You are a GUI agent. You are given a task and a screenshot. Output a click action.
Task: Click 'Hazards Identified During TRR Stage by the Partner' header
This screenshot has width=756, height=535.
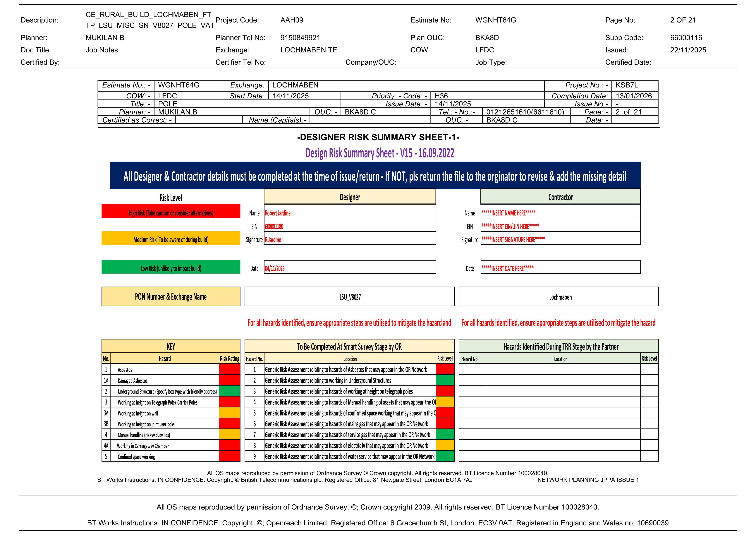[559, 346]
